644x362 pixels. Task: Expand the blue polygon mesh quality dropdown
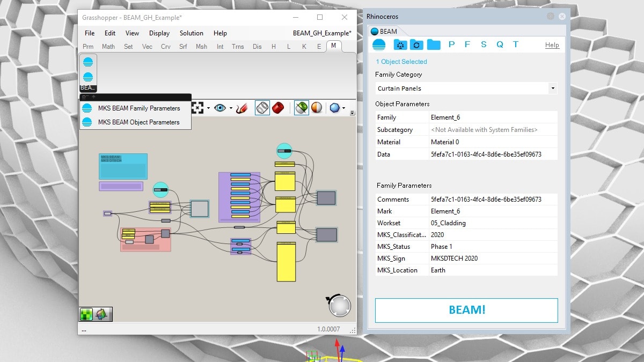(344, 108)
